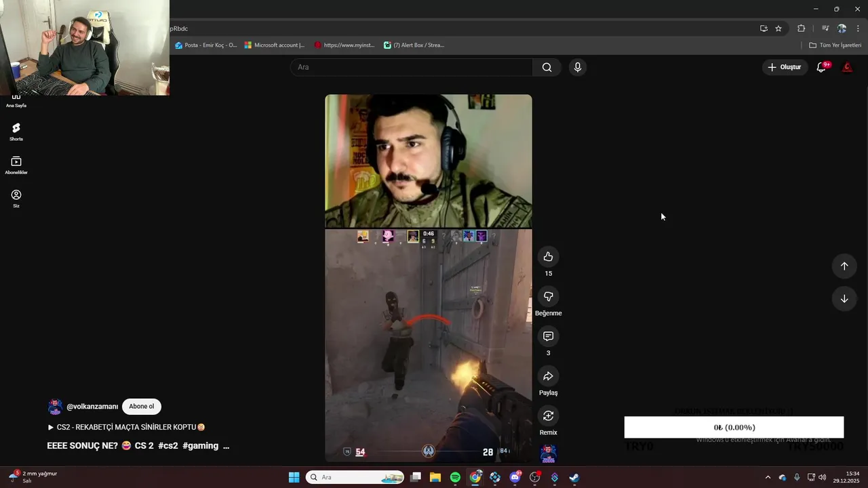Open the Siz profile section in sidebar
The width and height of the screenshot is (868, 488).
16,199
